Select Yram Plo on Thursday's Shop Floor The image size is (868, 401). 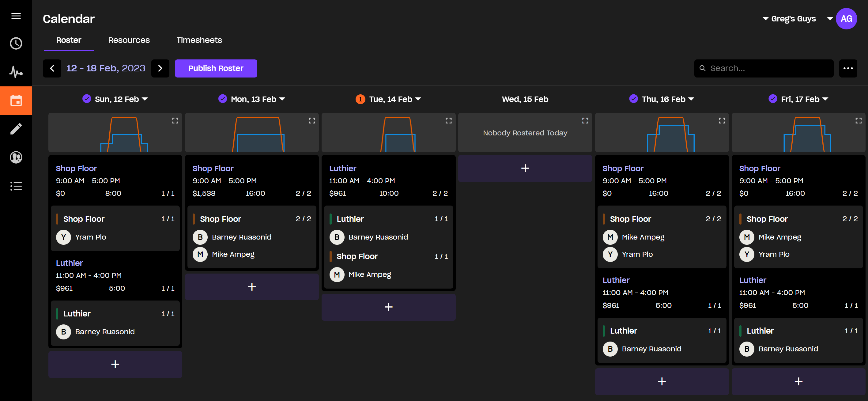click(628, 254)
